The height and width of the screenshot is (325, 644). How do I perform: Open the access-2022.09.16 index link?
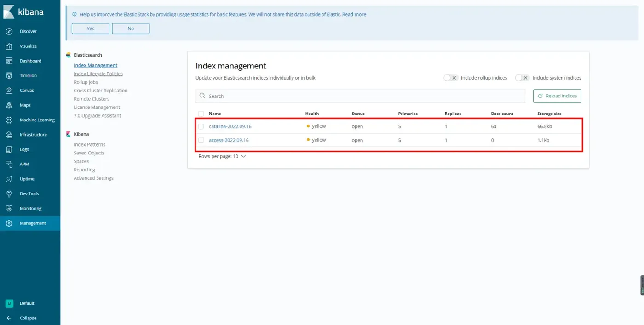pyautogui.click(x=229, y=140)
